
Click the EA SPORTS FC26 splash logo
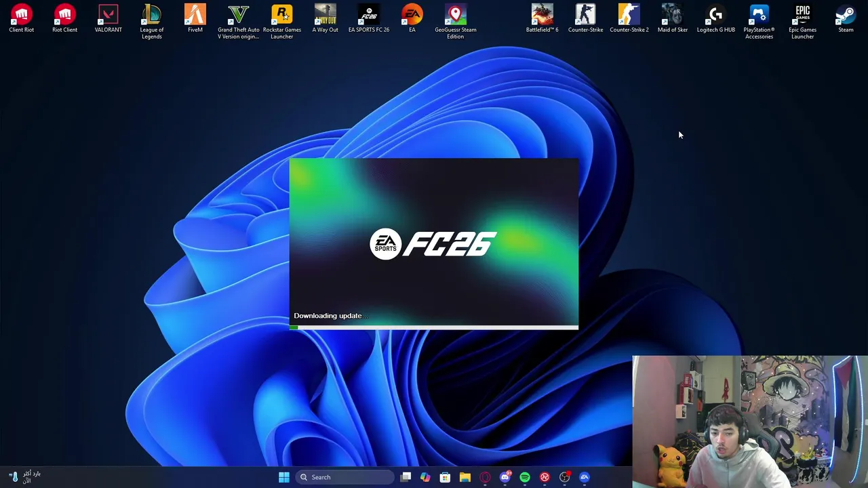point(433,244)
